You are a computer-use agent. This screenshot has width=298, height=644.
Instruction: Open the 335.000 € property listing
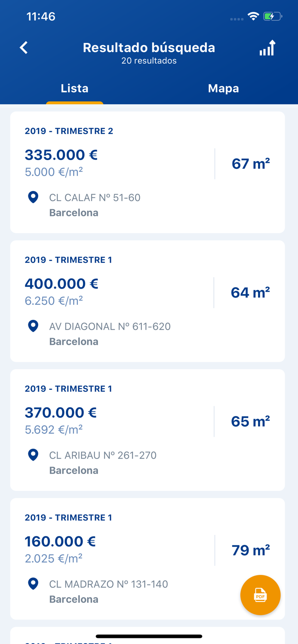tap(61, 155)
